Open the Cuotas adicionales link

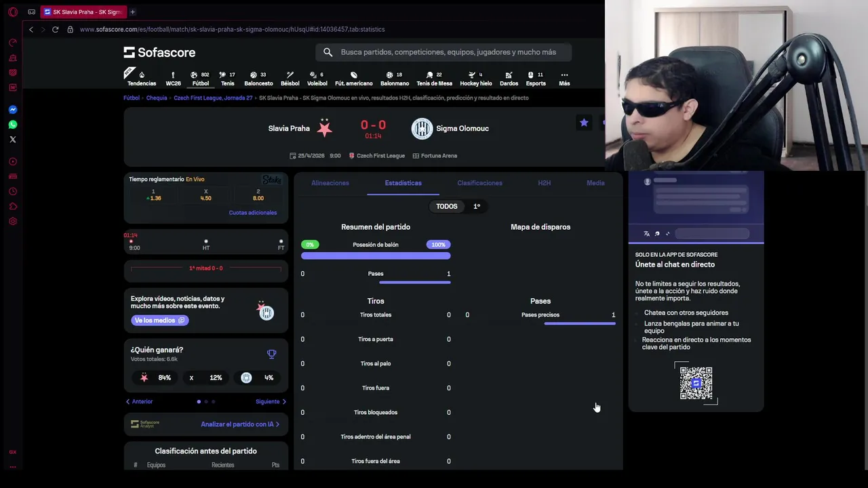[x=253, y=213]
